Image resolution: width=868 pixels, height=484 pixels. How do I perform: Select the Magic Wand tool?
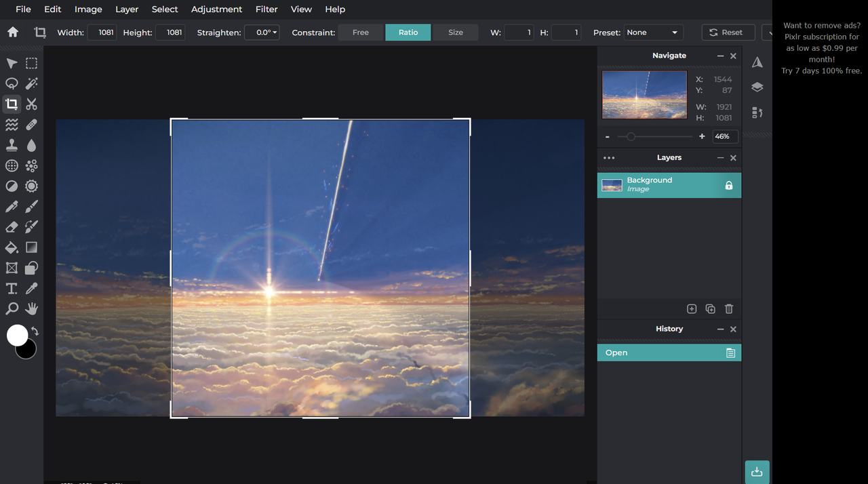31,83
